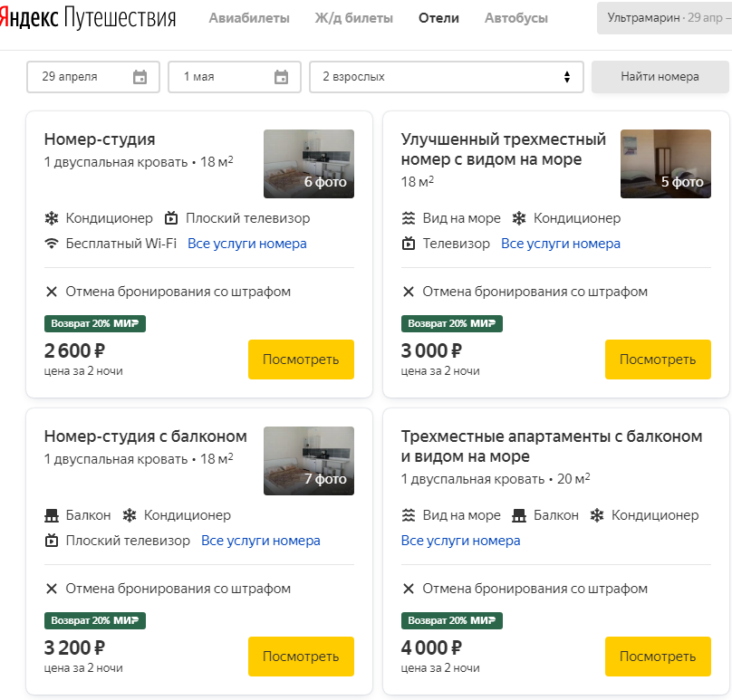
Task: Click calendar icon in 1 мая field
Action: click(x=281, y=77)
